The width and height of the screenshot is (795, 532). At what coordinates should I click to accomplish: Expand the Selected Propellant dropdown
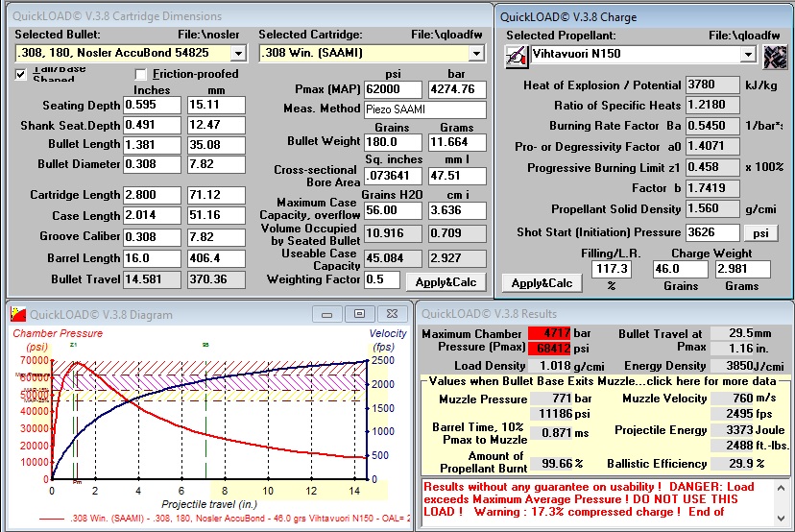click(x=748, y=55)
